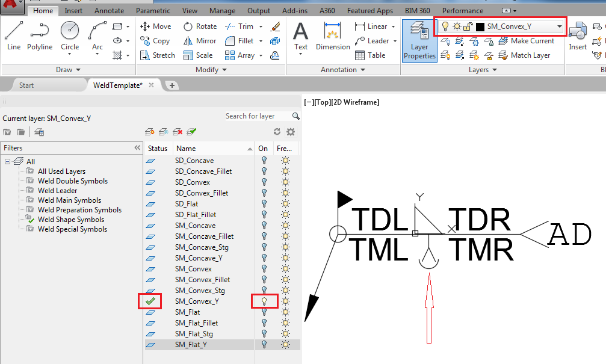Click the Leader tool

tap(371, 40)
